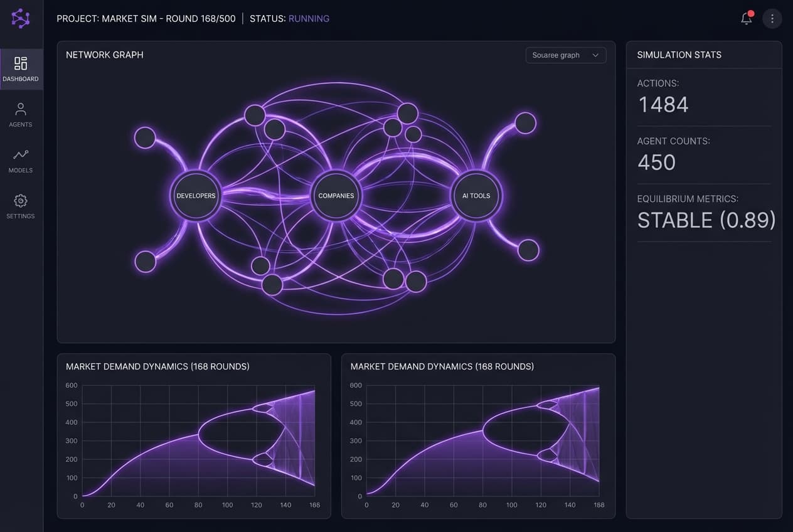Click the Models trend-line icon
The width and height of the screenshot is (793, 532).
(21, 155)
